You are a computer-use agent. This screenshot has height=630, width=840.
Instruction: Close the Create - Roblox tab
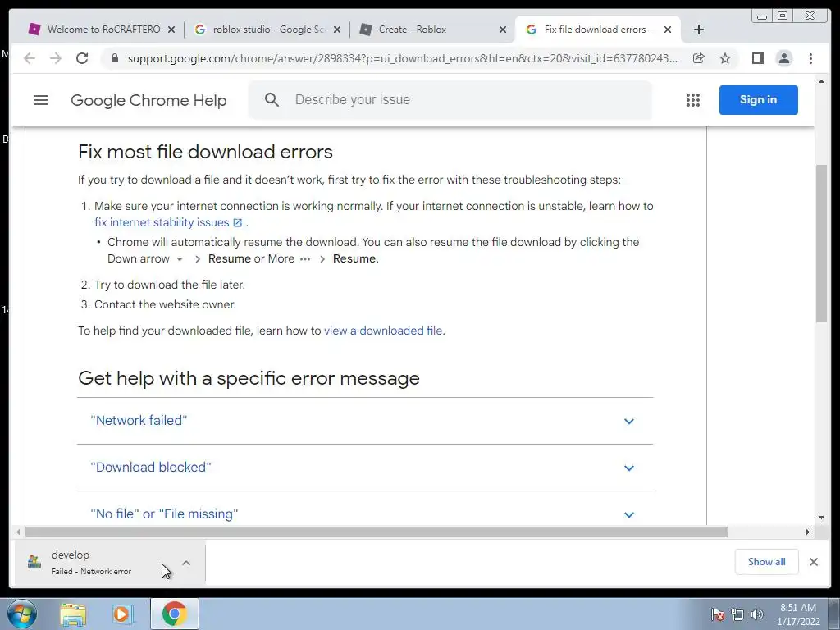(503, 30)
